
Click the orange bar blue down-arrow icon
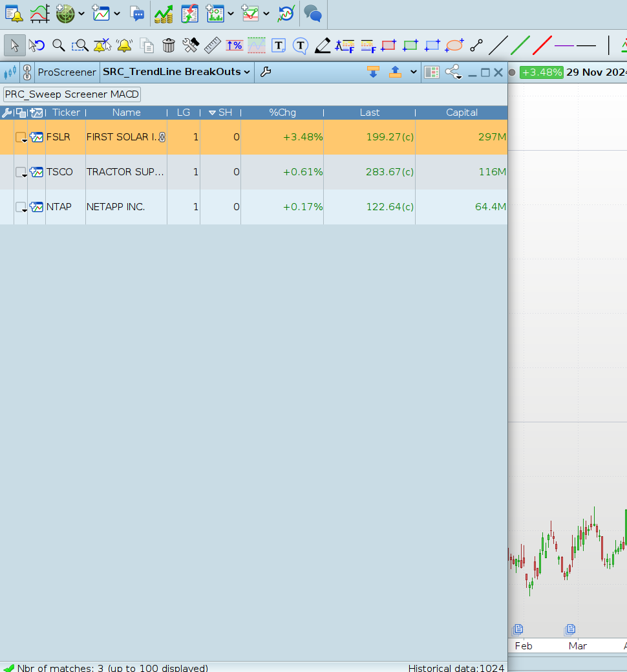[x=373, y=72]
